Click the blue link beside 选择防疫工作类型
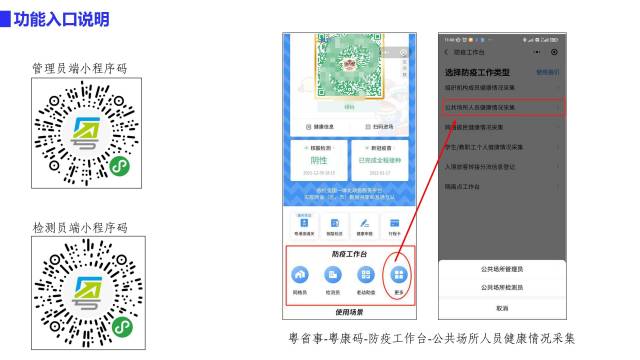 tap(548, 72)
